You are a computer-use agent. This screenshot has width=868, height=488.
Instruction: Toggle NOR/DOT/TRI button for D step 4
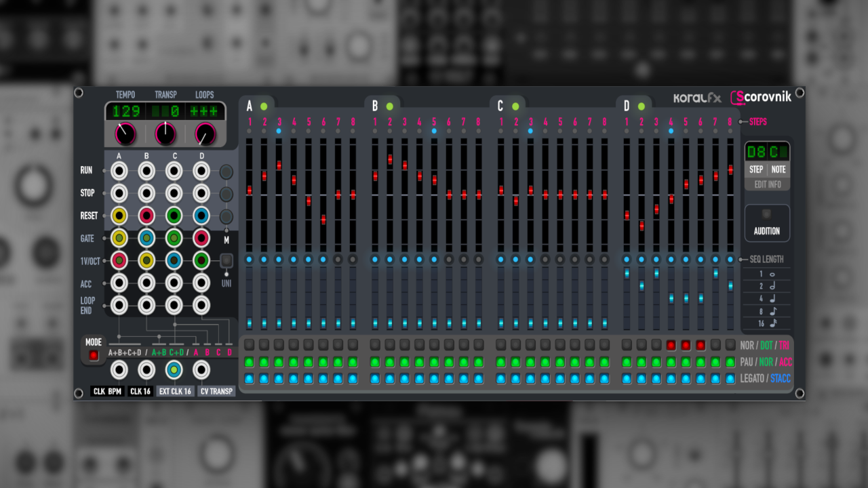tap(671, 345)
